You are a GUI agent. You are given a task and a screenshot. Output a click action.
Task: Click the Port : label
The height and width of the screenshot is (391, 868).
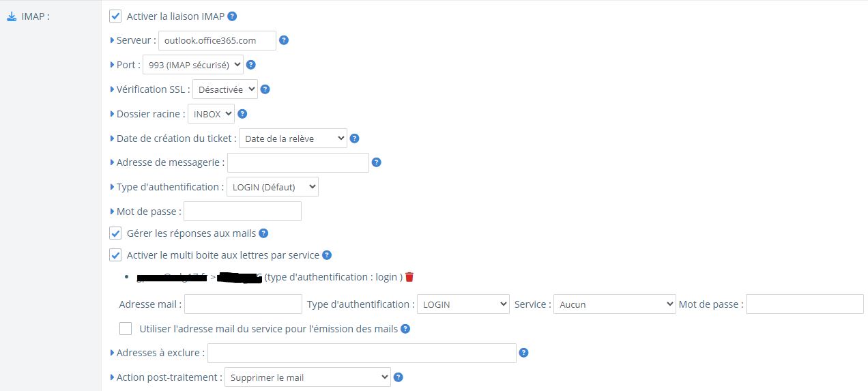(128, 65)
